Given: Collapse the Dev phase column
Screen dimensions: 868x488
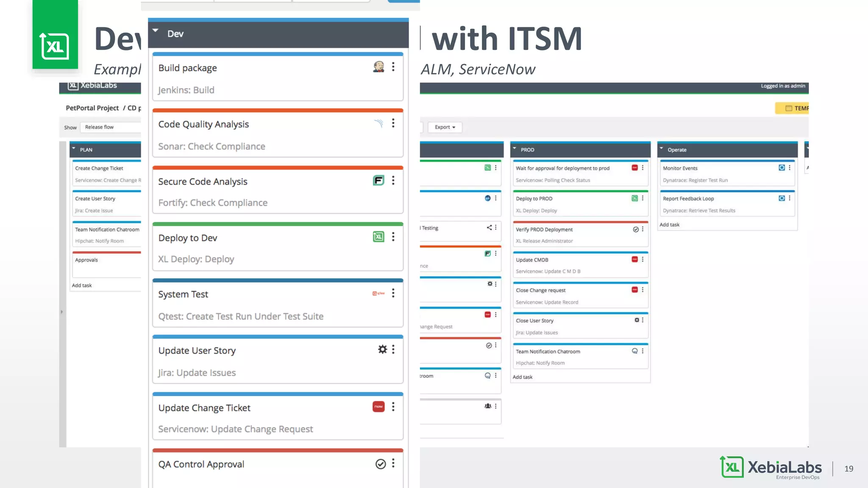Looking at the screenshot, I should pos(156,30).
